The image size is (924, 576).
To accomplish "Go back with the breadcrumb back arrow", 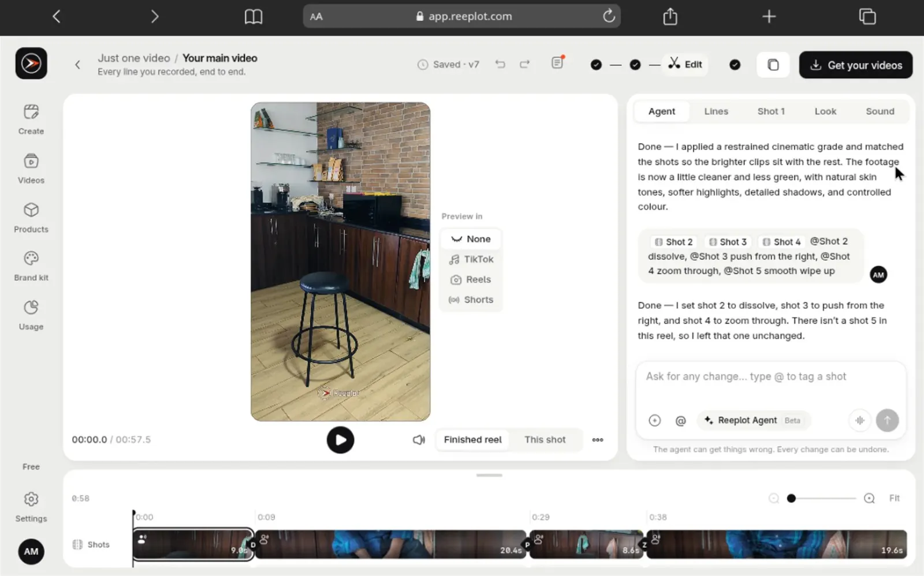I will (77, 65).
